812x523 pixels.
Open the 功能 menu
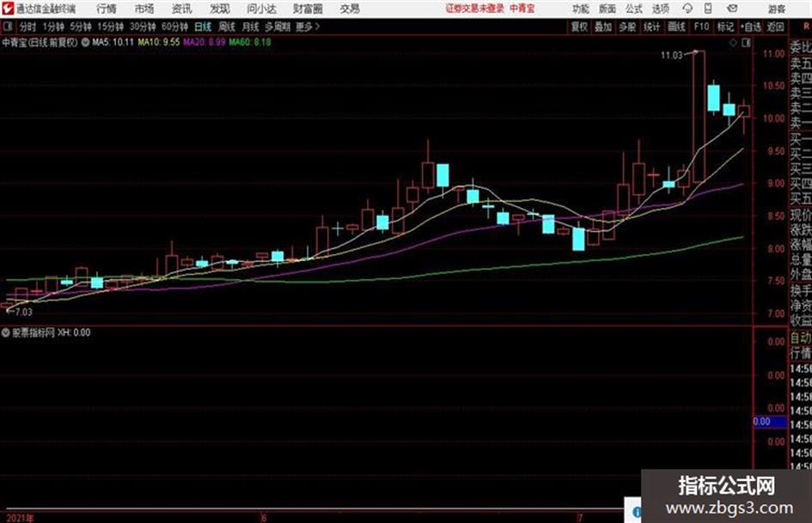[581, 9]
